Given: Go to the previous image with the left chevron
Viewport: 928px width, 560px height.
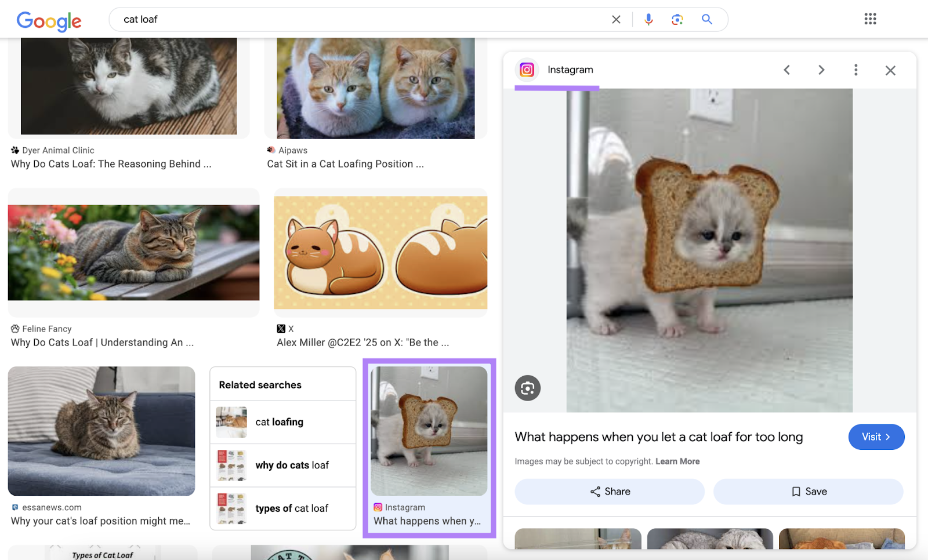Looking at the screenshot, I should [786, 70].
